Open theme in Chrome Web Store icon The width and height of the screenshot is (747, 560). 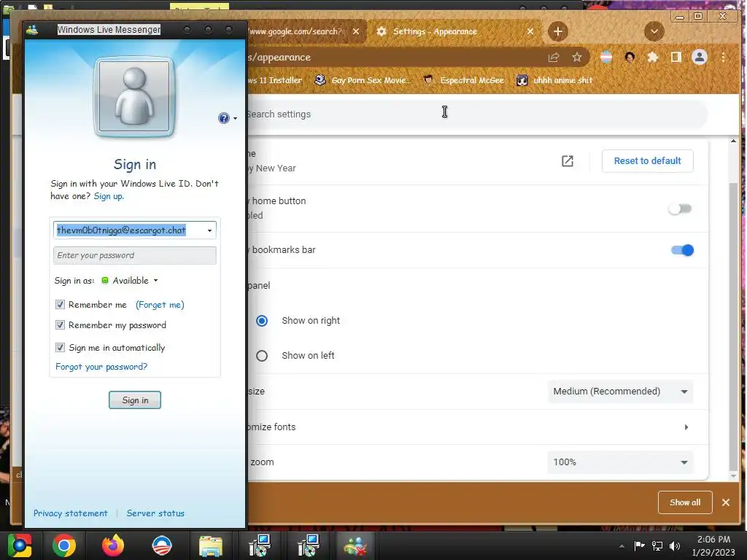tap(568, 161)
